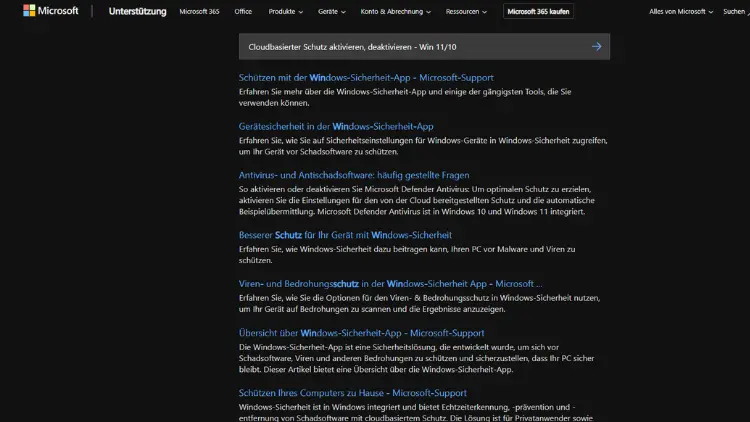Open Unterstützung support home link
This screenshot has width=750, height=422.
(137, 11)
